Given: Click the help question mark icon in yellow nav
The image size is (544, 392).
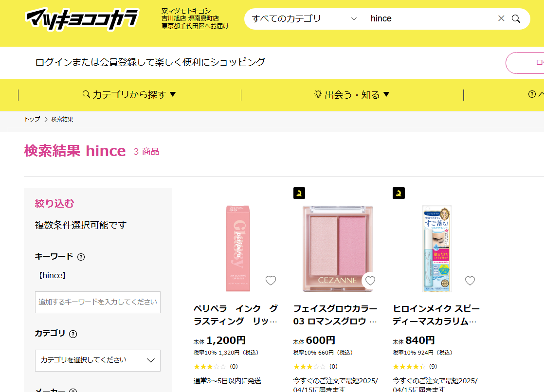Looking at the screenshot, I should point(532,94).
